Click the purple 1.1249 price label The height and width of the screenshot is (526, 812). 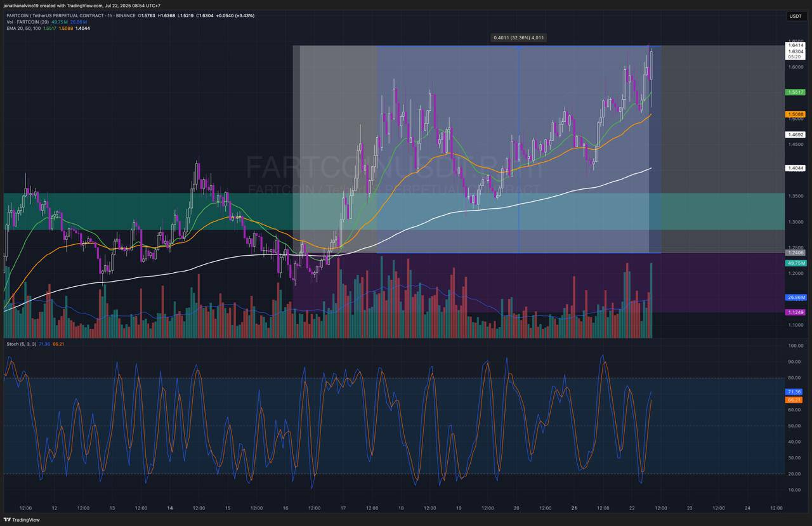tap(795, 312)
